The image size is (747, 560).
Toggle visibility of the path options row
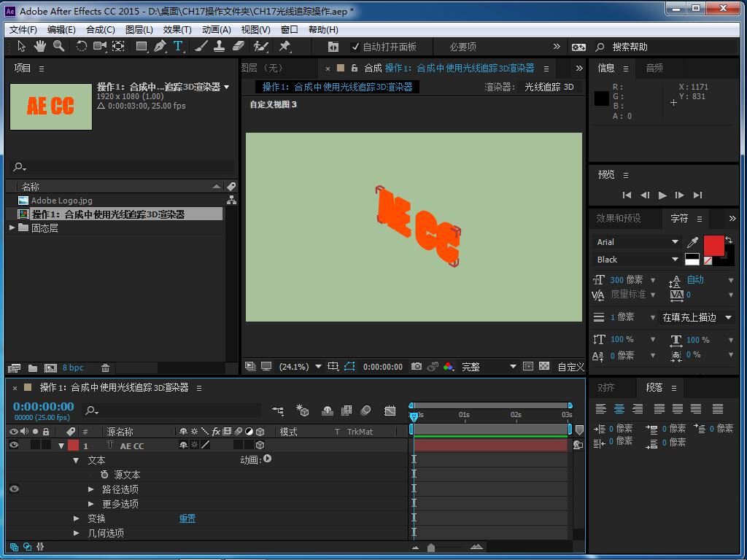click(14, 489)
